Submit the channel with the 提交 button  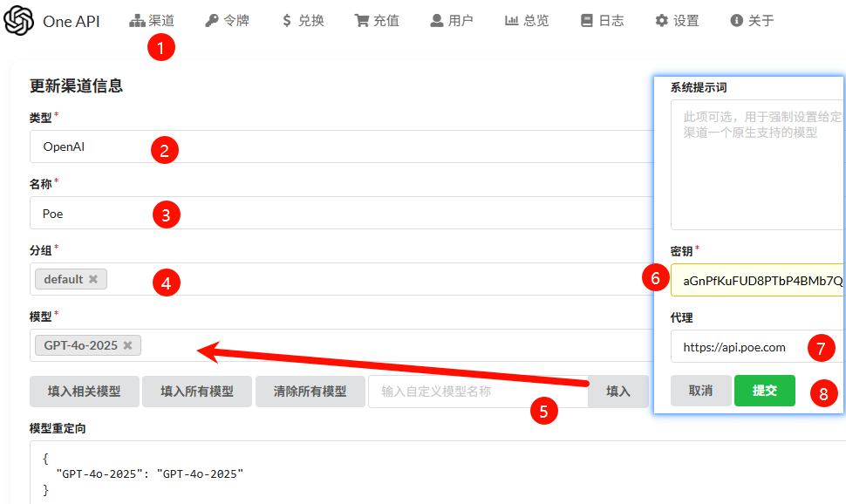(764, 391)
